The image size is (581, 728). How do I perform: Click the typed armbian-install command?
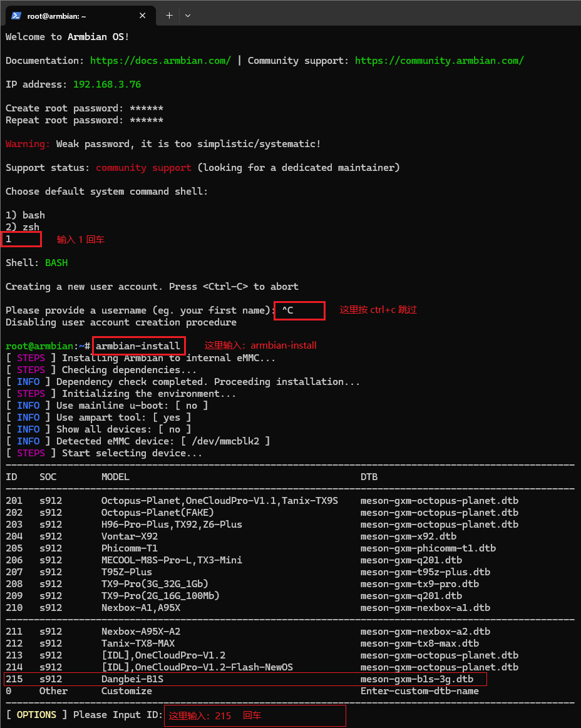click(x=138, y=346)
